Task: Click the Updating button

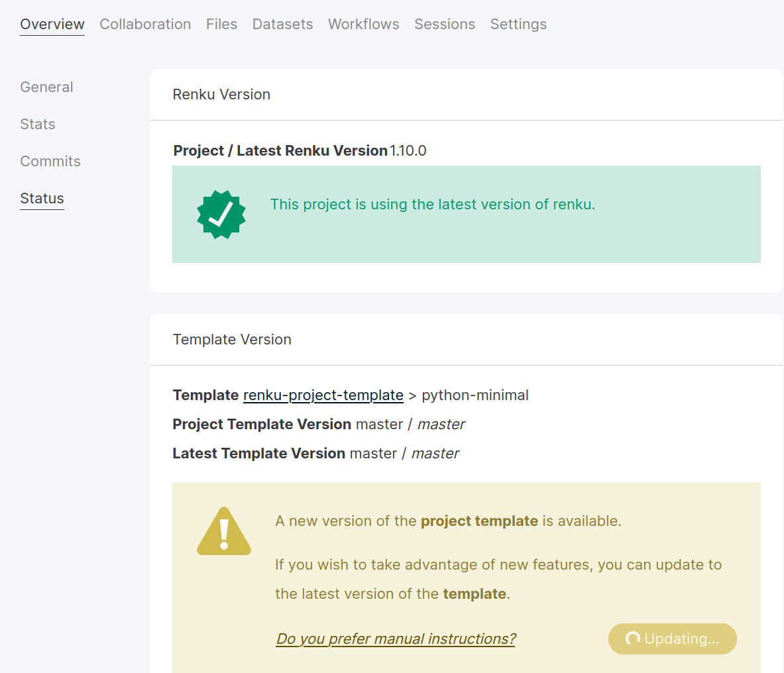Action: (672, 639)
